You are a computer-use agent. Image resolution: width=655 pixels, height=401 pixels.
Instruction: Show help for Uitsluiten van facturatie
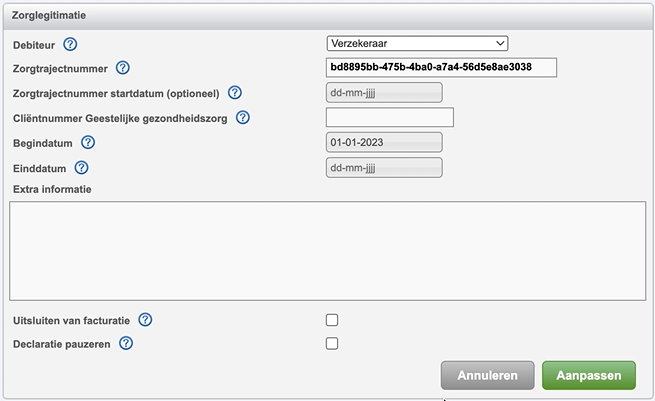145,320
